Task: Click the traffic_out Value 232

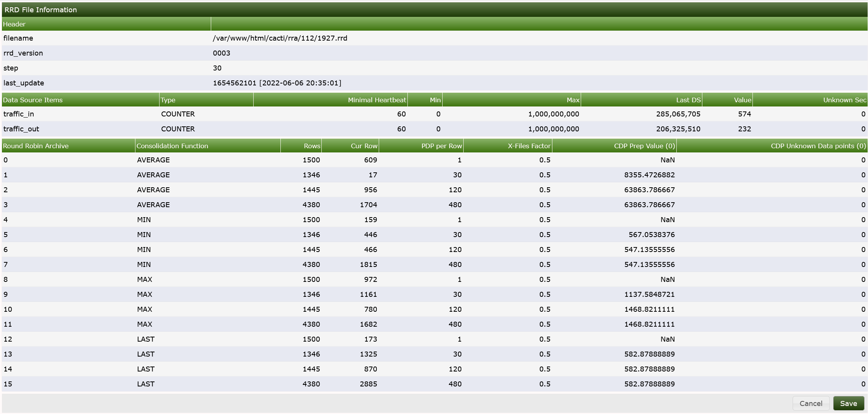Action: click(744, 129)
